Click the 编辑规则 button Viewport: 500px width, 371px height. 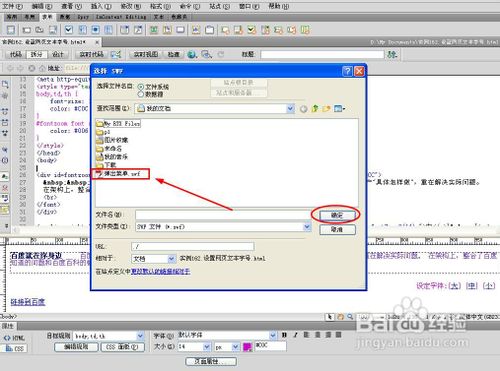pos(76,347)
